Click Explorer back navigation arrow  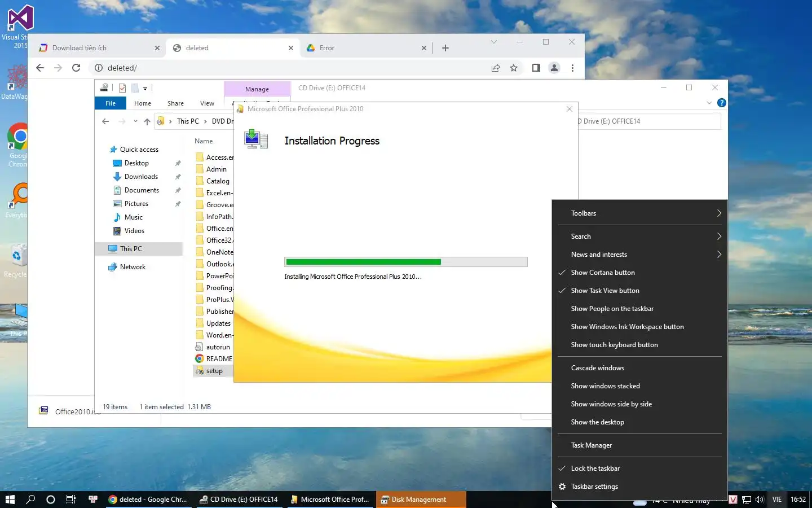105,121
